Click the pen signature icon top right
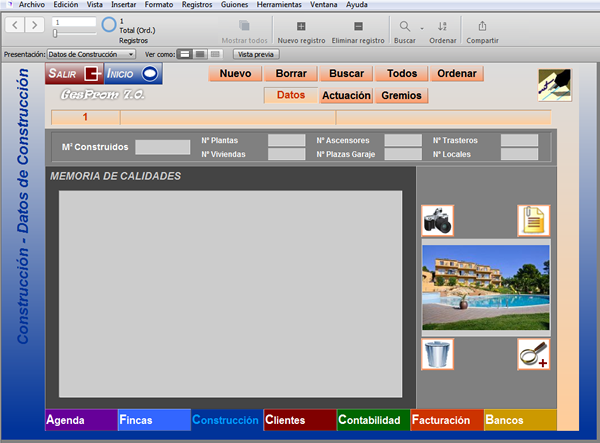 click(554, 85)
